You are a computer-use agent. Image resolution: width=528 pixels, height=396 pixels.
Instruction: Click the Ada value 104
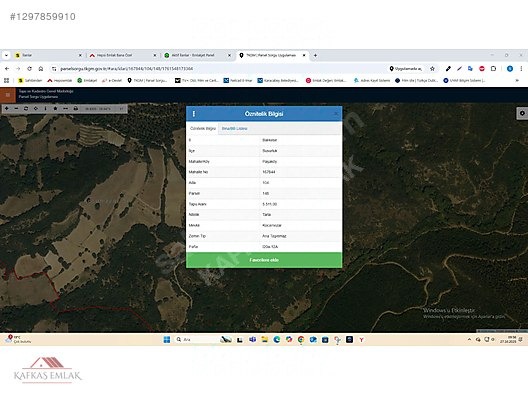pos(266,183)
